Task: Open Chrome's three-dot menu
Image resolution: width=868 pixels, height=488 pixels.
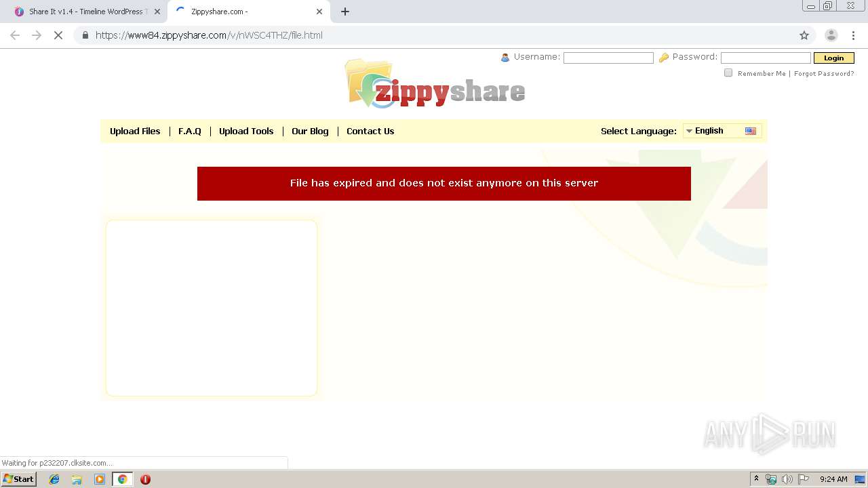Action: click(853, 35)
